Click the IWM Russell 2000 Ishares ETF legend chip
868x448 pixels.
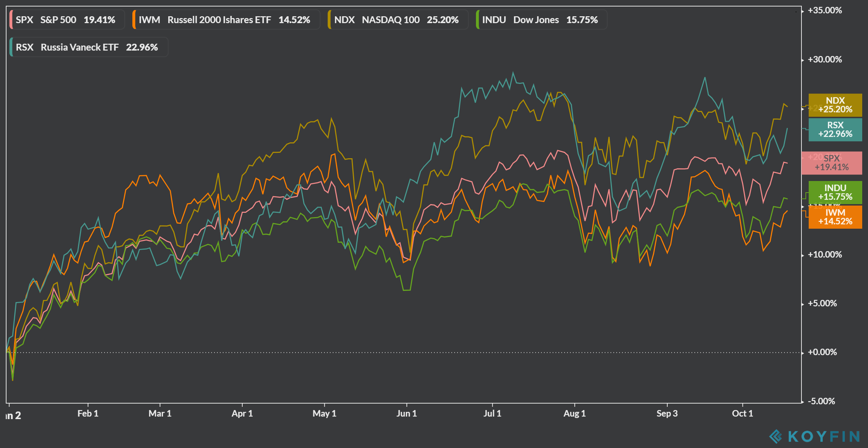tap(226, 20)
